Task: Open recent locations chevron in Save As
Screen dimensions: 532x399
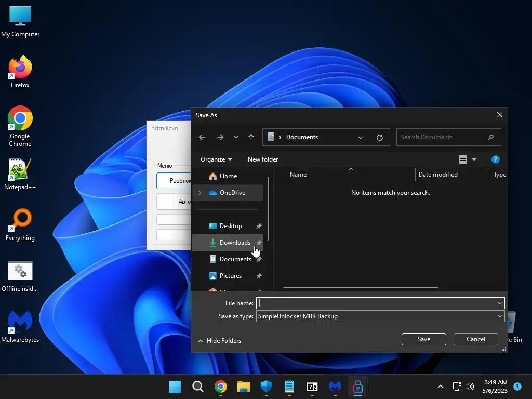Action: 236,137
